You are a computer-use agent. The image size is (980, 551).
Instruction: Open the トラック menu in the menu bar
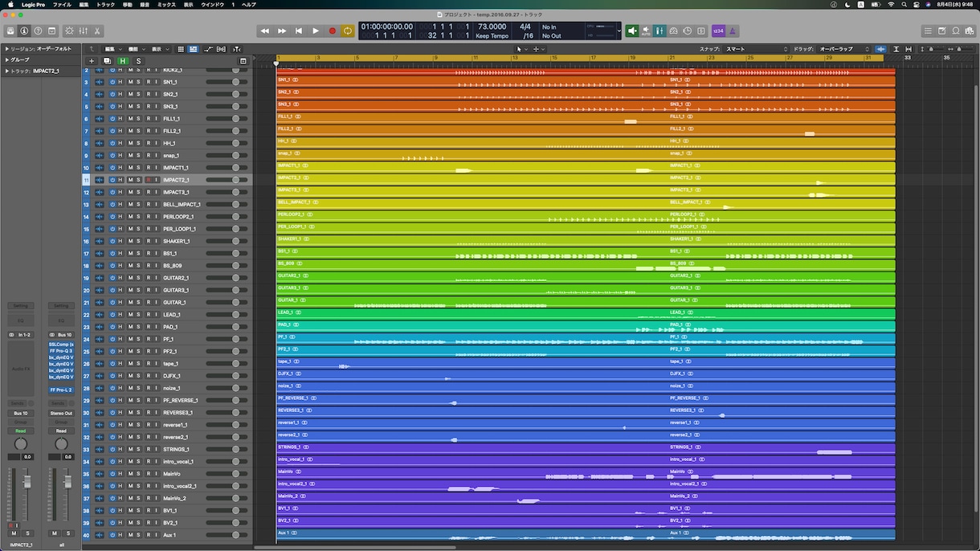(x=105, y=5)
